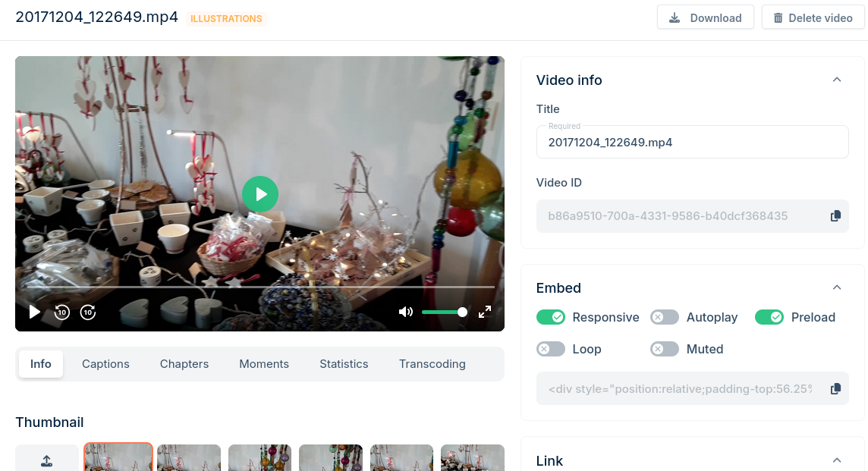Viewport: 868px width, 471px height.
Task: Download the video
Action: pyautogui.click(x=706, y=17)
